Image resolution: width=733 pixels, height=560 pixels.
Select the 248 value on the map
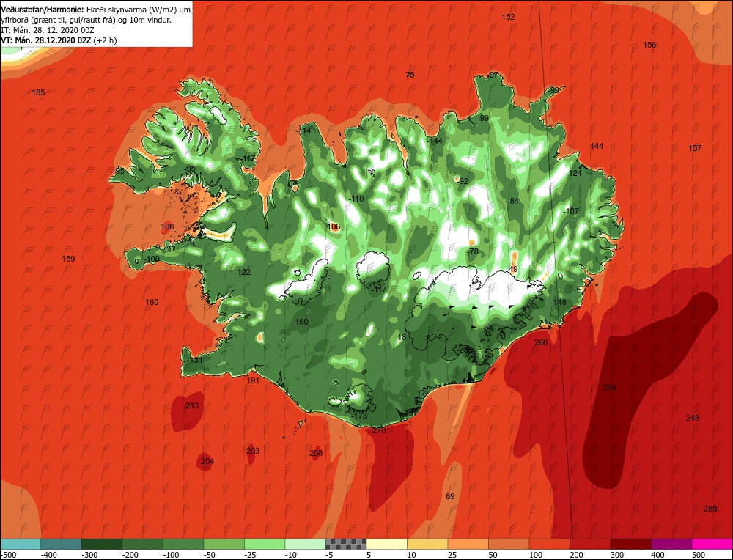coord(693,417)
